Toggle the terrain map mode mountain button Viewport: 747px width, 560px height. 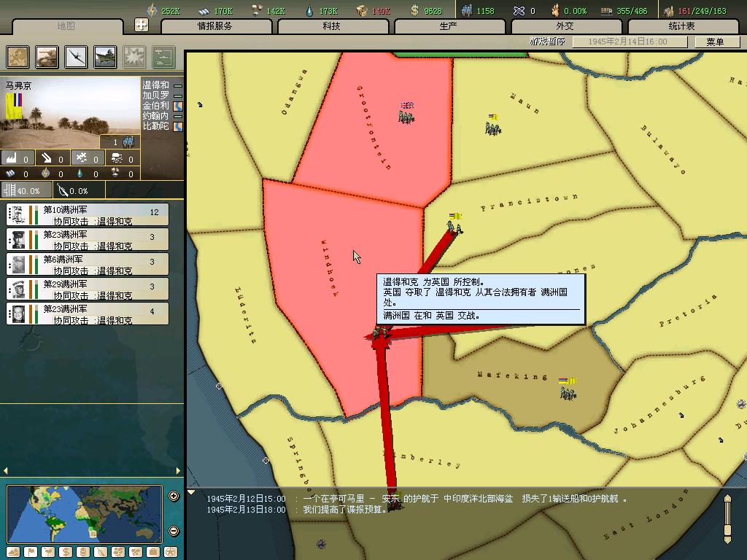point(12,552)
